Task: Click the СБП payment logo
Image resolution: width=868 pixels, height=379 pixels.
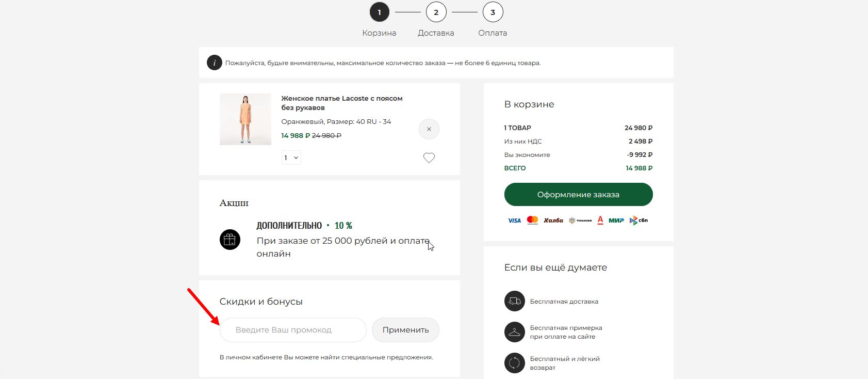Action: coord(638,220)
